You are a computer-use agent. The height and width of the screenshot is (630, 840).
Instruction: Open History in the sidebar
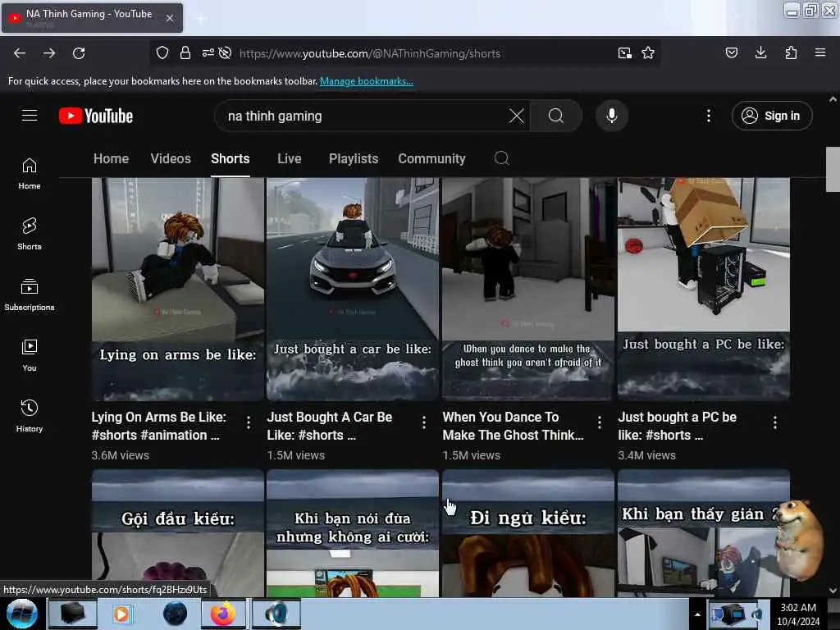click(x=30, y=416)
